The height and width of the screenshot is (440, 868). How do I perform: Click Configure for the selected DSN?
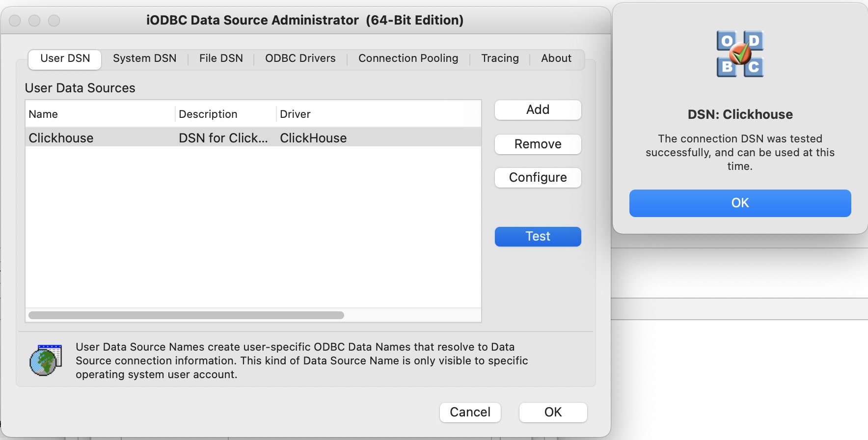(x=538, y=178)
